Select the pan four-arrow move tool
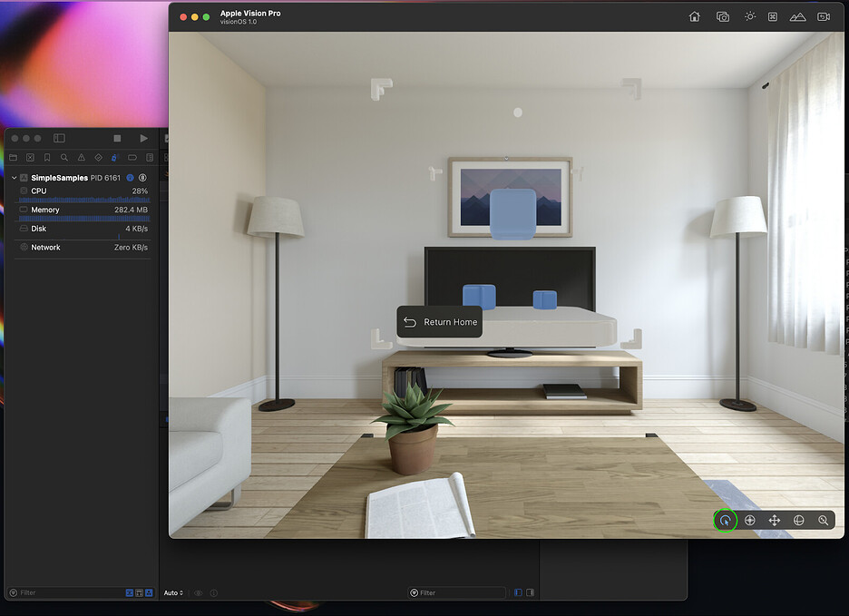 775,521
